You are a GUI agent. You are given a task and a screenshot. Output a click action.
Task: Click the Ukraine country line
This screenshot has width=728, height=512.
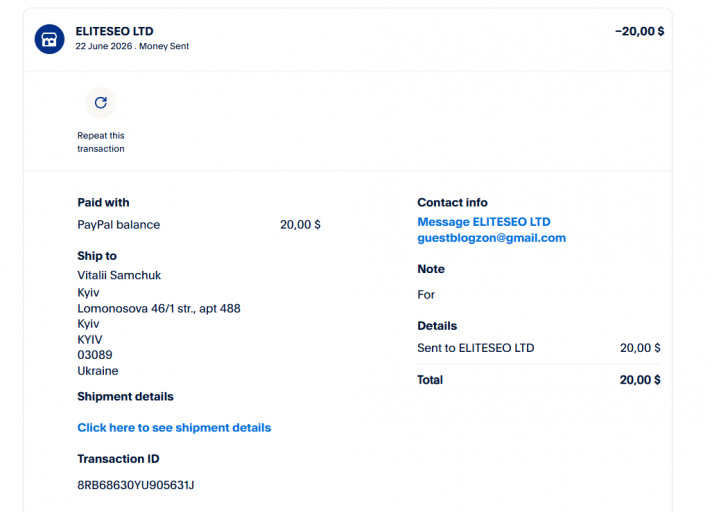[98, 371]
